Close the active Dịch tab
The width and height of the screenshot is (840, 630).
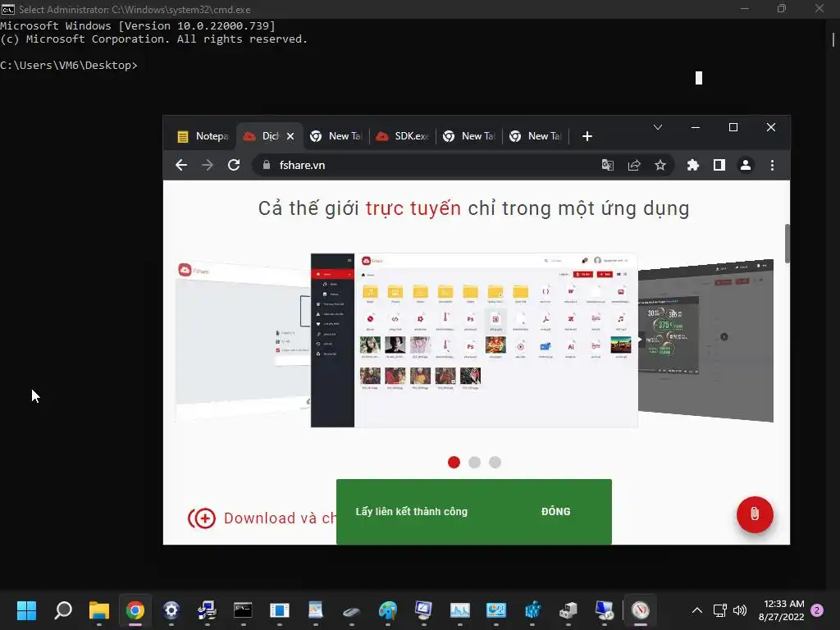click(x=290, y=136)
